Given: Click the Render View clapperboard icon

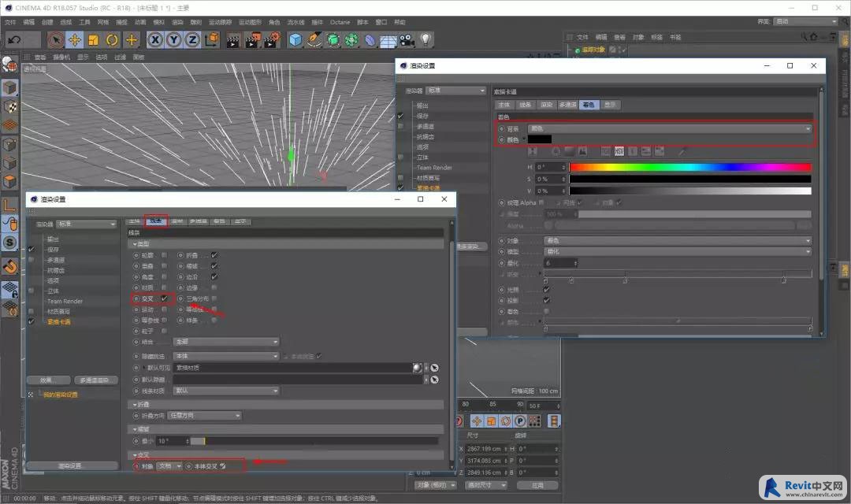Looking at the screenshot, I should pos(233,40).
